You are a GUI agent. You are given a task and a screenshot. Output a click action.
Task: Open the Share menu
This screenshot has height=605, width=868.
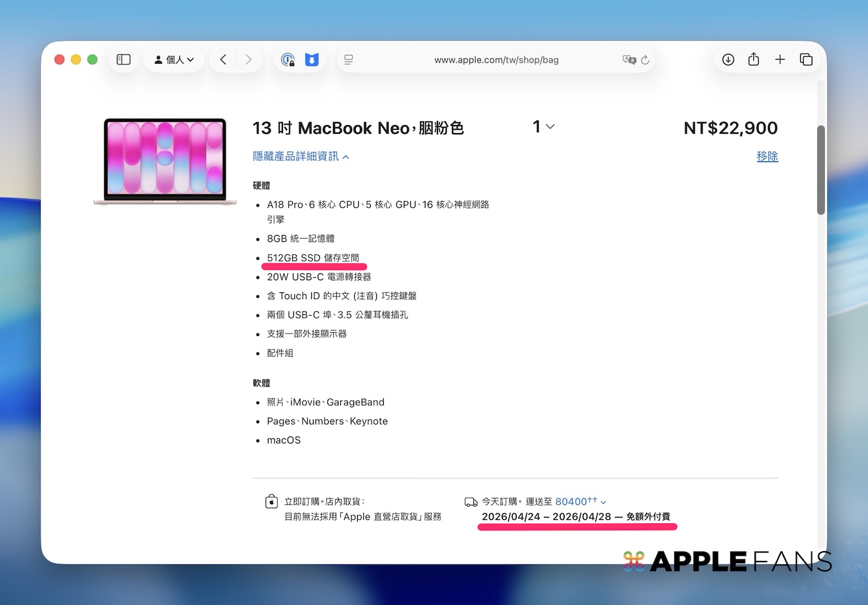point(753,60)
